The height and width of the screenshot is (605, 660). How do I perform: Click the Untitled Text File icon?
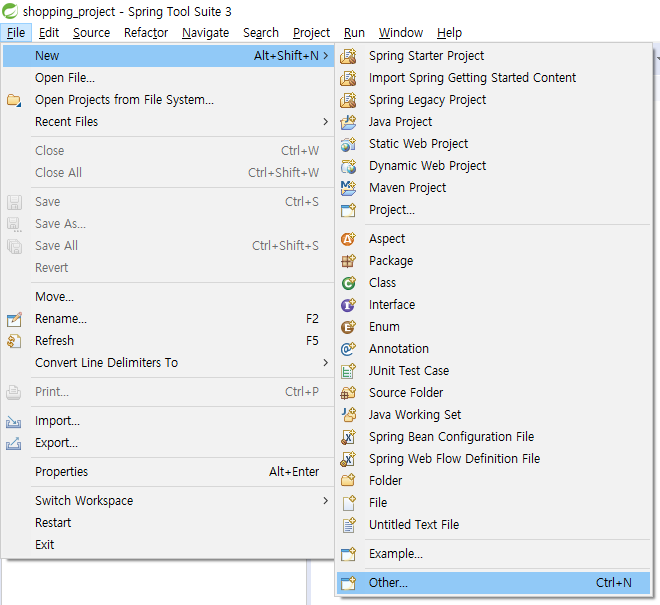point(348,525)
